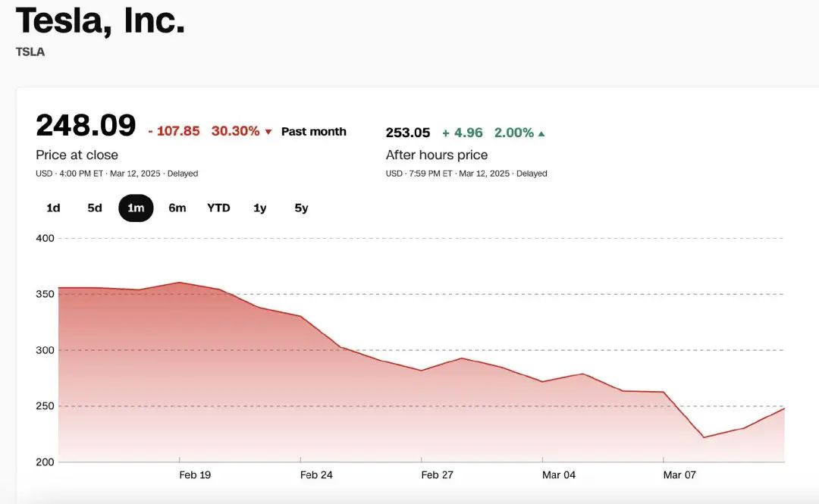Screen dimensions: 819x504
Task: Click the 248.09 closing price
Action: tap(86, 126)
